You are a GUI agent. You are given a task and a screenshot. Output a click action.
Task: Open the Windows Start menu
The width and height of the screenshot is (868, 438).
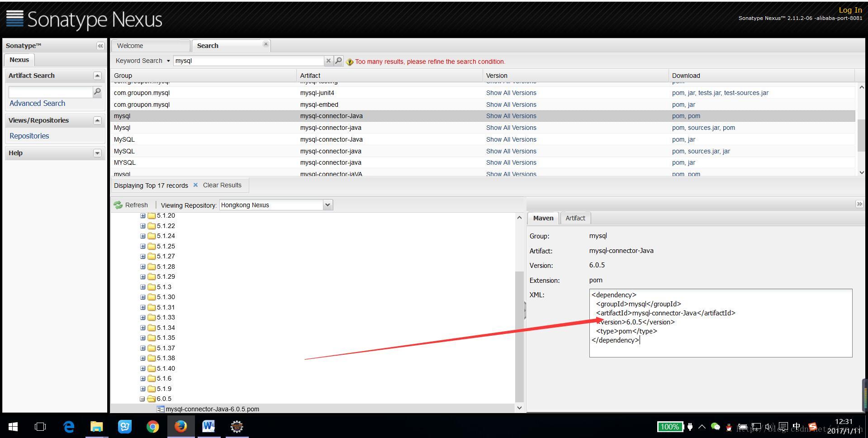point(13,427)
